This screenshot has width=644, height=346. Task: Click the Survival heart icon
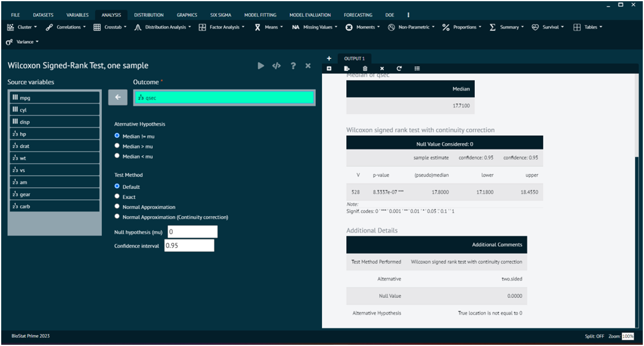(x=535, y=27)
